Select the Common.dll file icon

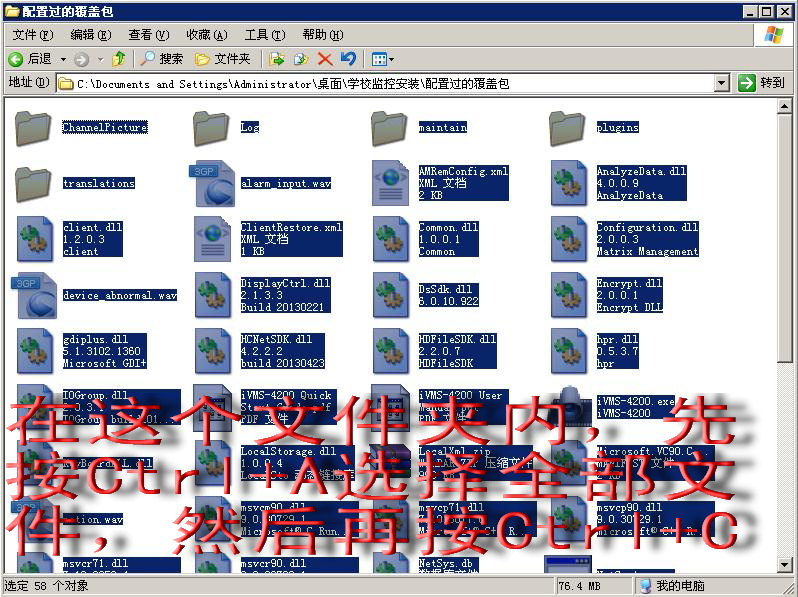point(390,239)
